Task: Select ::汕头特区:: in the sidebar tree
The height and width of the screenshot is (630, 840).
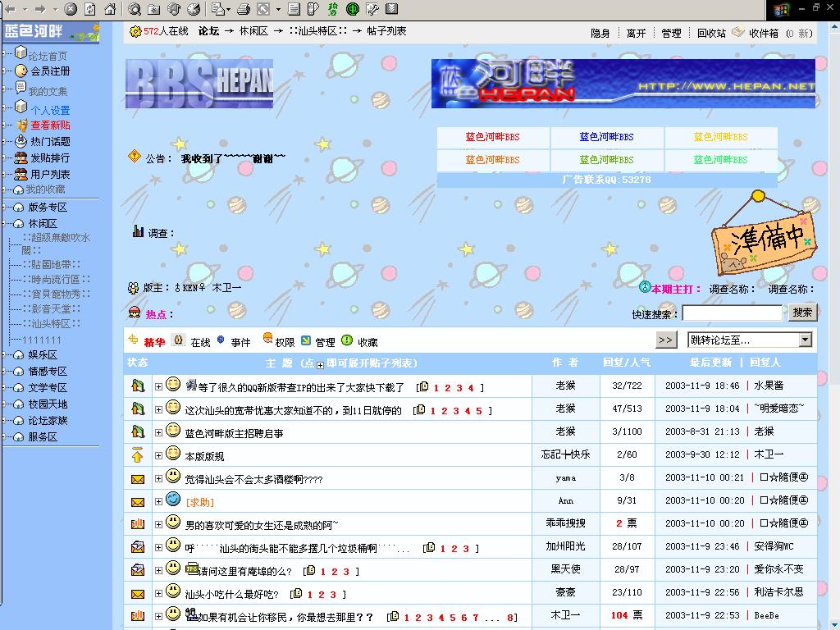Action: point(52,323)
